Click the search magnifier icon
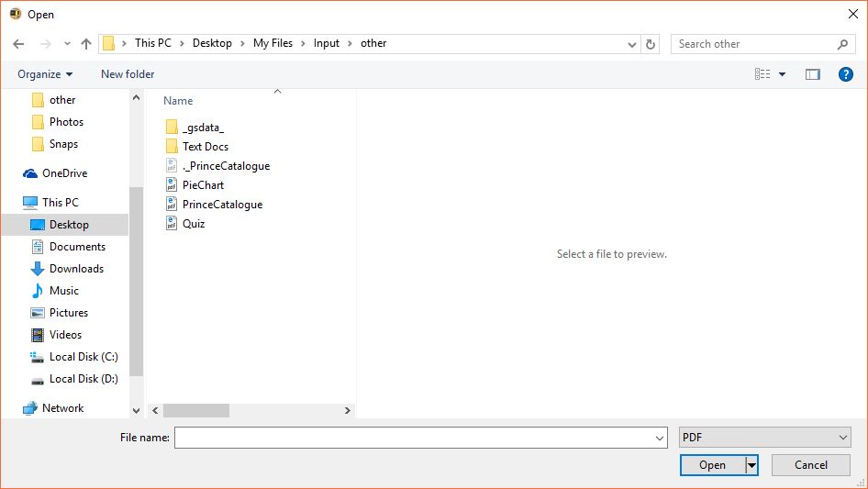Image resolution: width=868 pixels, height=489 pixels. [842, 44]
